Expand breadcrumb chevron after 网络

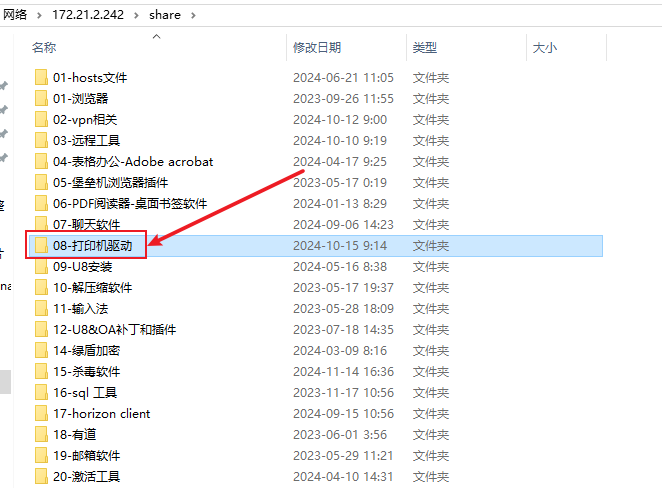click(39, 16)
